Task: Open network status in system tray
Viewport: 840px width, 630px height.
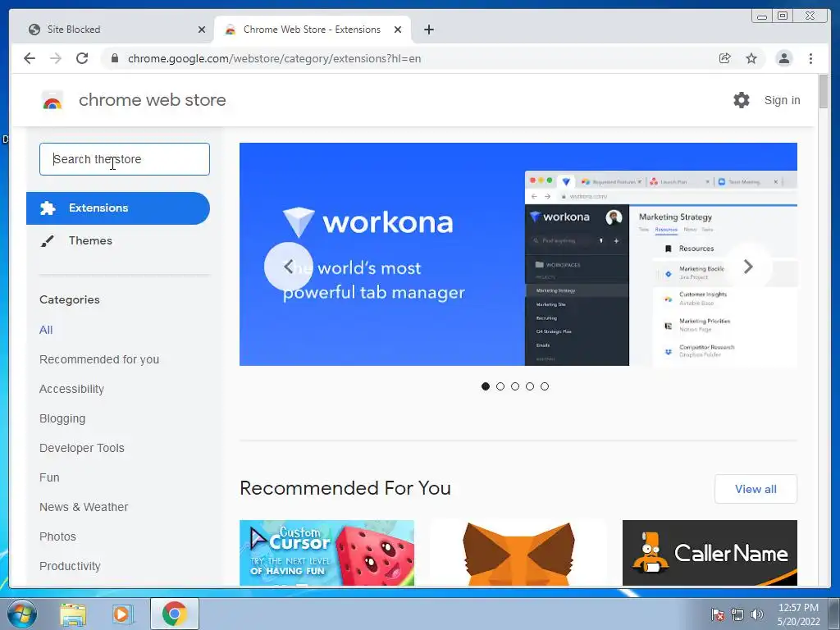Action: (x=737, y=614)
